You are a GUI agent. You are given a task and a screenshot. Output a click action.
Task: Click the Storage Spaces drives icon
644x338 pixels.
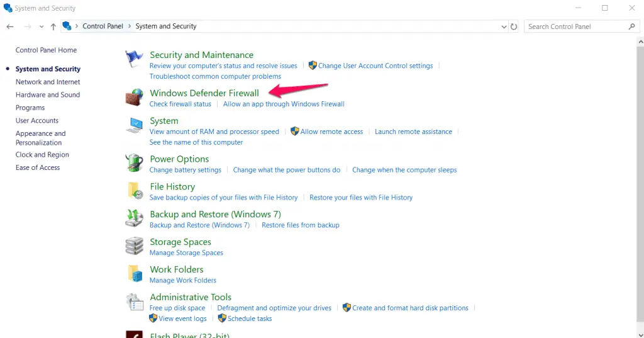pyautogui.click(x=134, y=246)
